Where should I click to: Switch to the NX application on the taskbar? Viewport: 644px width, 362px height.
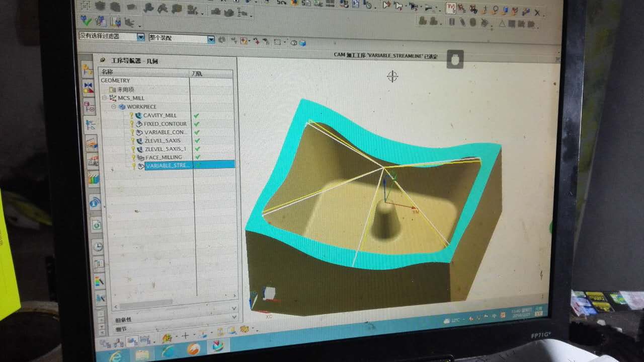point(218,346)
